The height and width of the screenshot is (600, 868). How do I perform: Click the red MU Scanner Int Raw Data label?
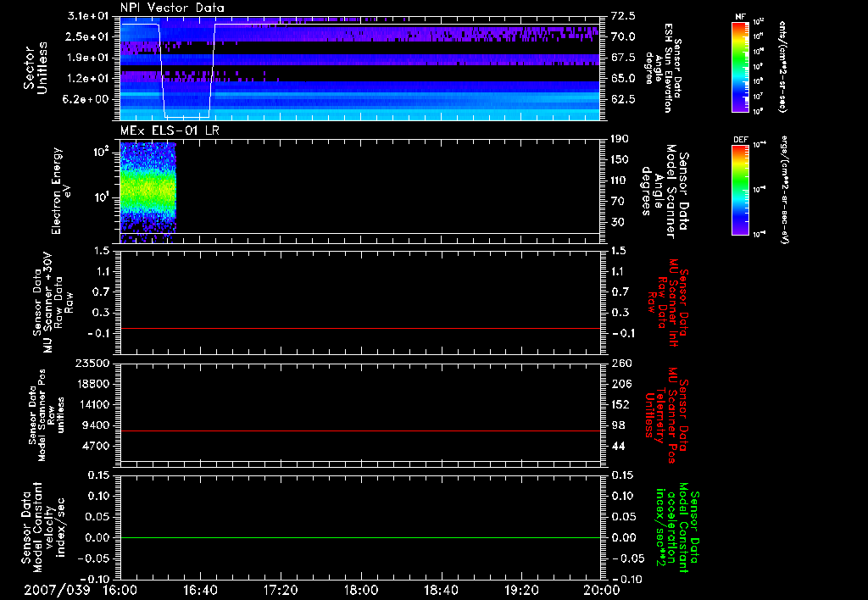(669, 303)
